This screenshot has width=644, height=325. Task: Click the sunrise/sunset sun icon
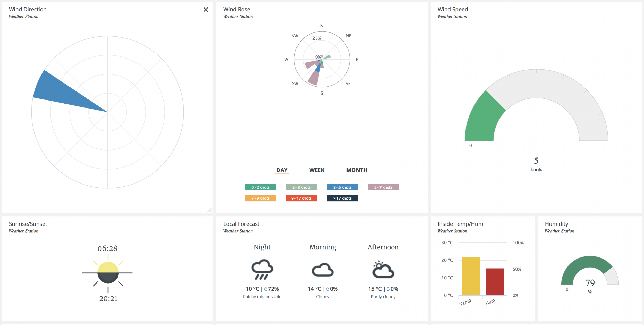[108, 273]
